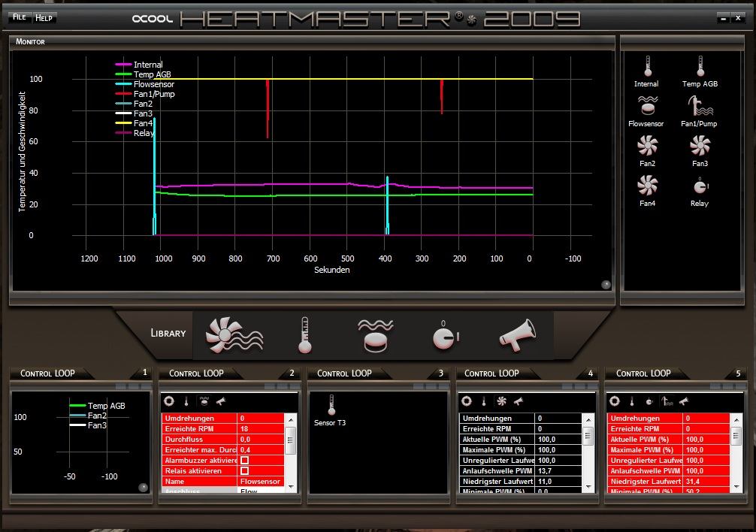Click the Sensor T3 thermometer in Control Loop 3

point(331,405)
